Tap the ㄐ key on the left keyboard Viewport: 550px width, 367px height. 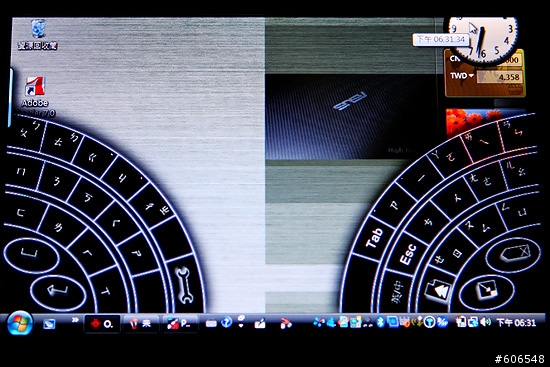tap(121, 178)
